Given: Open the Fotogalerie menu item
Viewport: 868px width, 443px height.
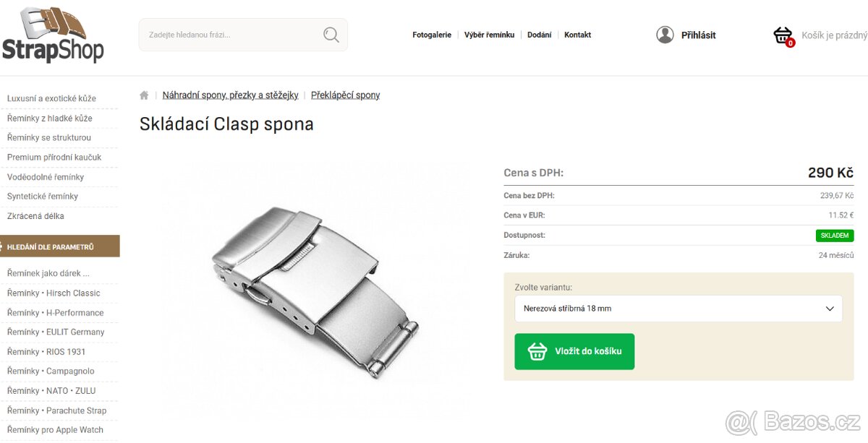Looking at the screenshot, I should pos(432,35).
